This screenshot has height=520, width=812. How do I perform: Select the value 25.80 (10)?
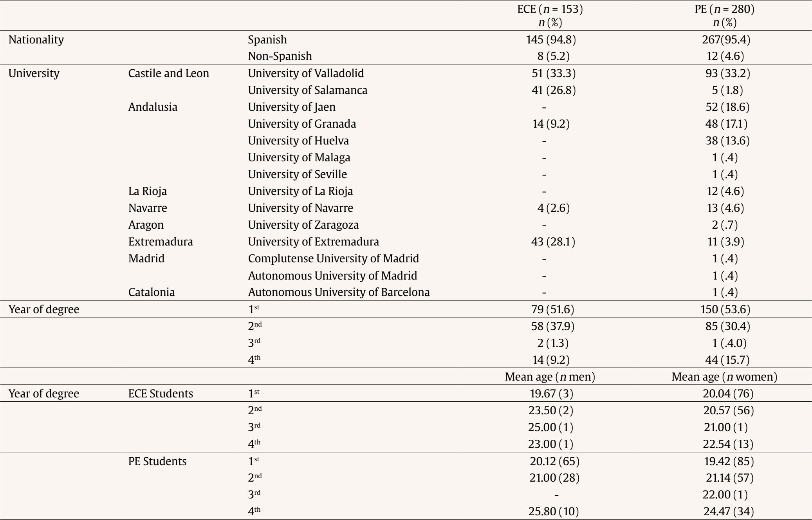pos(553,512)
